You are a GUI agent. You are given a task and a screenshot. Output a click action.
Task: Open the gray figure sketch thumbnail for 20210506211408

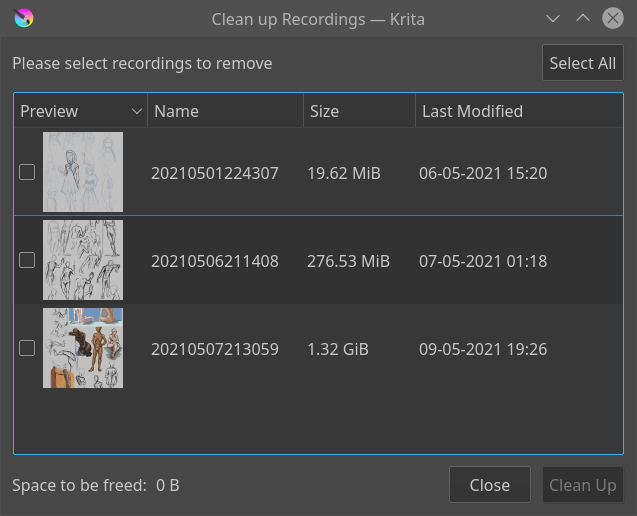(x=83, y=260)
